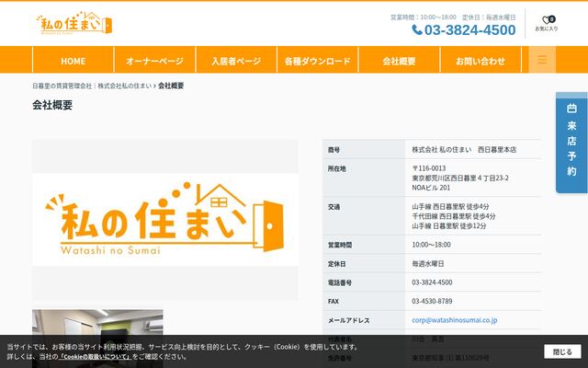Click large 私の住まい logo image

[x=165, y=220]
